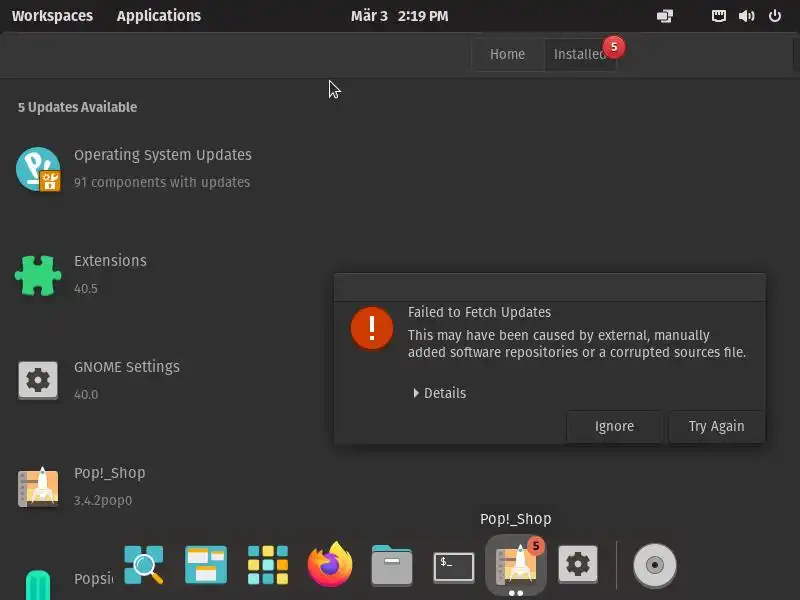Launch Firefox from the dock

pos(330,564)
